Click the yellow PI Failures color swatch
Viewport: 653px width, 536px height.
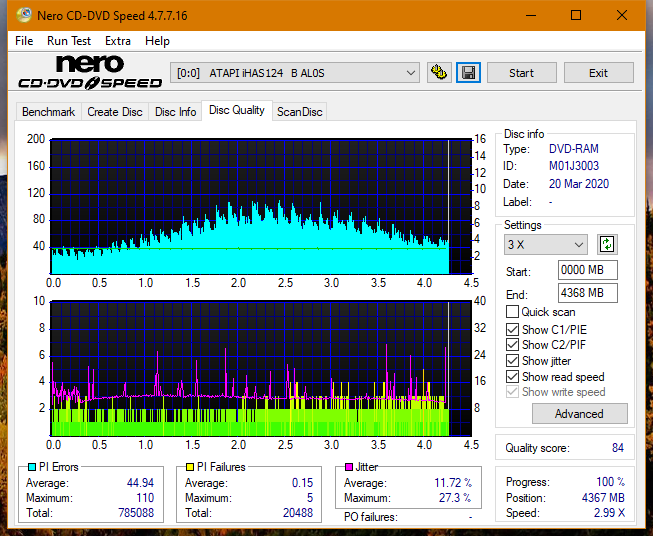[190, 467]
